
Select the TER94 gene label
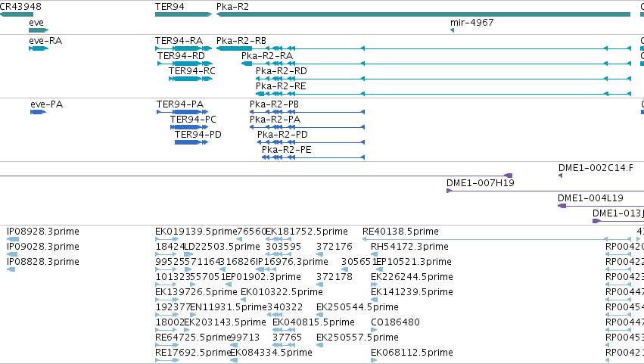tap(170, 7)
